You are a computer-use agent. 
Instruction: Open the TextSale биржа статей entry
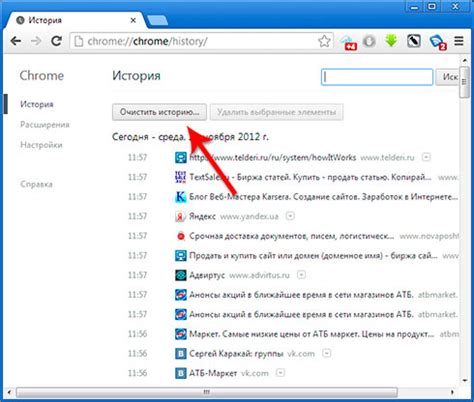[x=310, y=177]
